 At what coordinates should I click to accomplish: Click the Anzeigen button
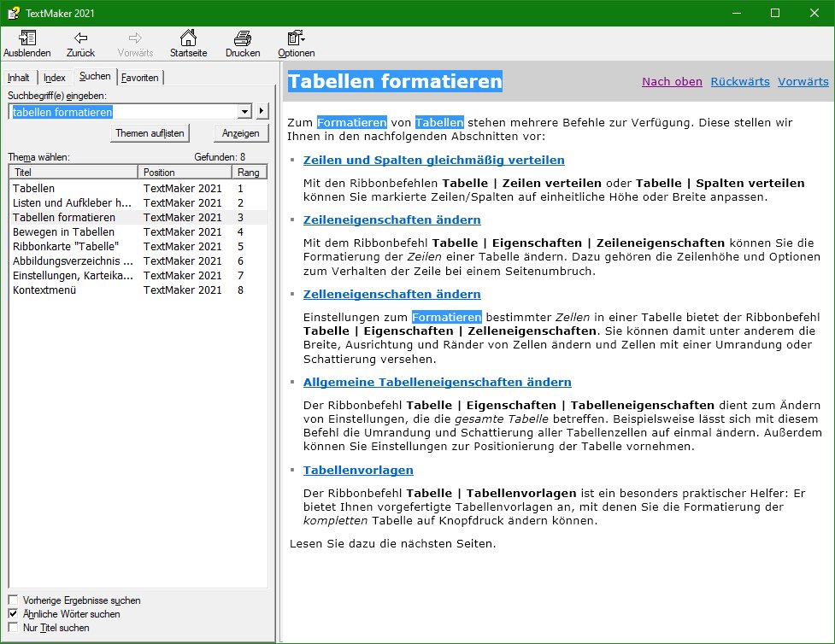point(240,134)
